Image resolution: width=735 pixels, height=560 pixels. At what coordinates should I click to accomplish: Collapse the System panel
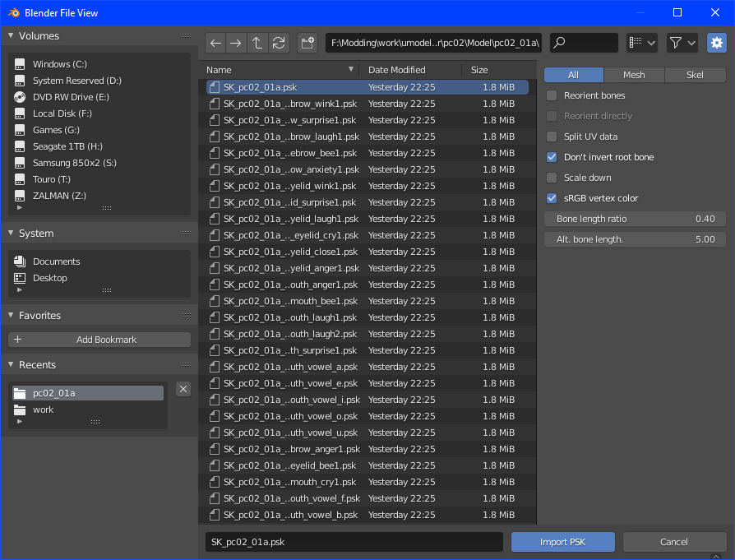(11, 233)
